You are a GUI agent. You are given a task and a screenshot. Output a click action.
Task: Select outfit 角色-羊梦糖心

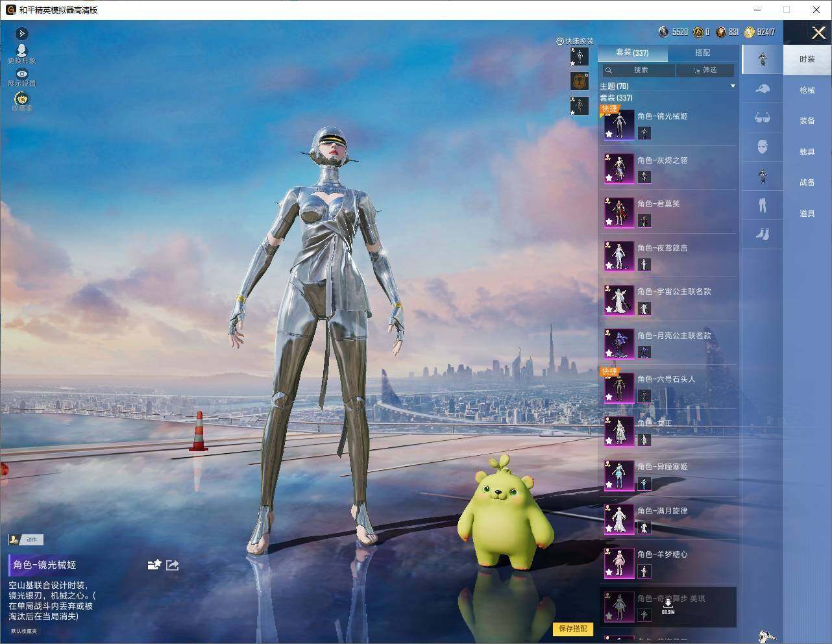668,563
